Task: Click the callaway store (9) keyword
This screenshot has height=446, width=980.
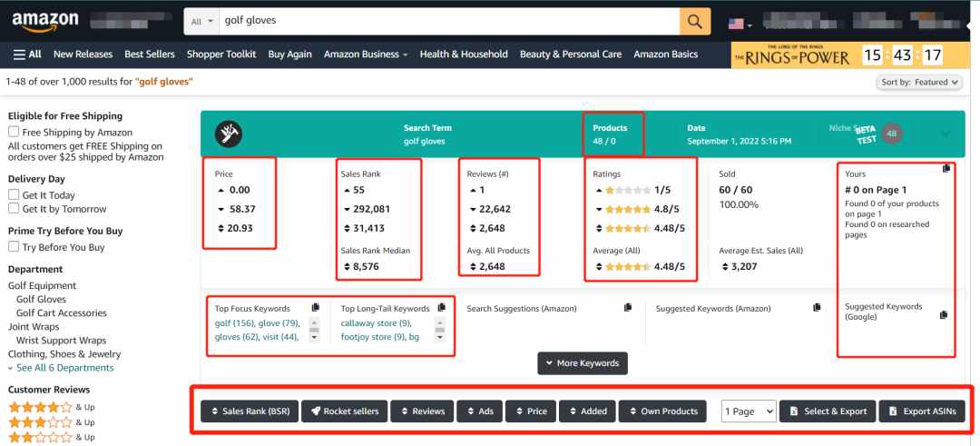Action: [x=377, y=323]
